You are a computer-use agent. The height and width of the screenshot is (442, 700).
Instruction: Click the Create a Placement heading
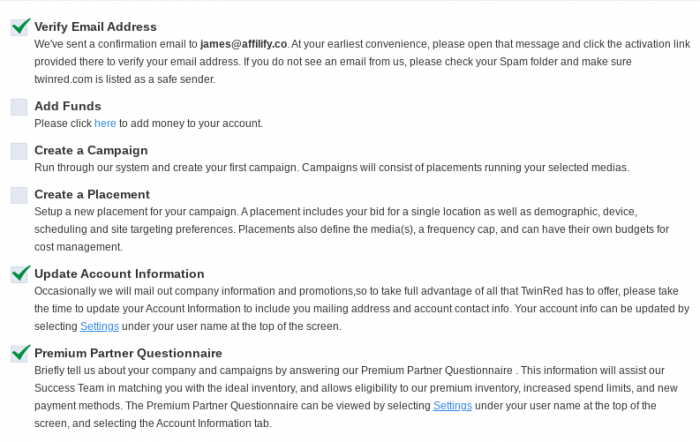pyautogui.click(x=92, y=194)
